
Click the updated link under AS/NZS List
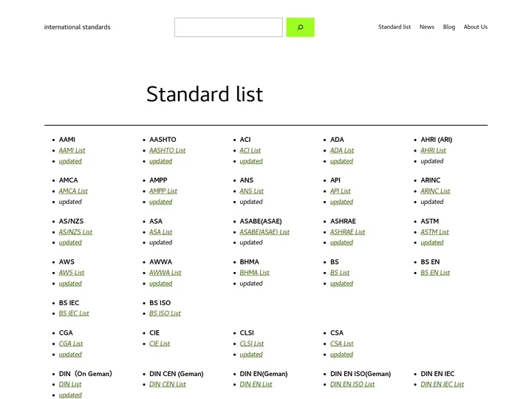[x=70, y=242]
